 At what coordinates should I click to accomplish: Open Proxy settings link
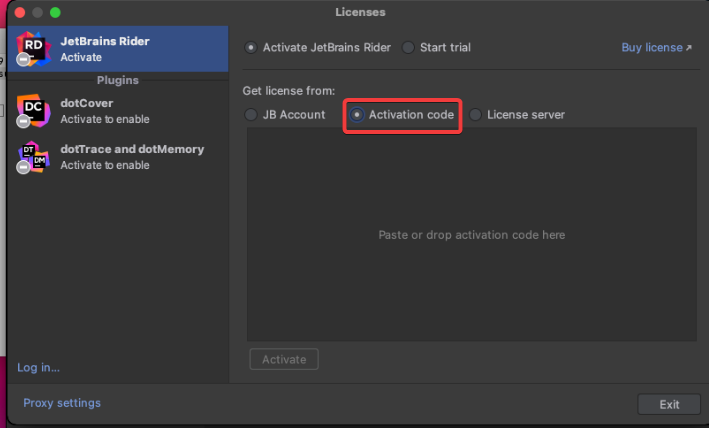pos(62,403)
